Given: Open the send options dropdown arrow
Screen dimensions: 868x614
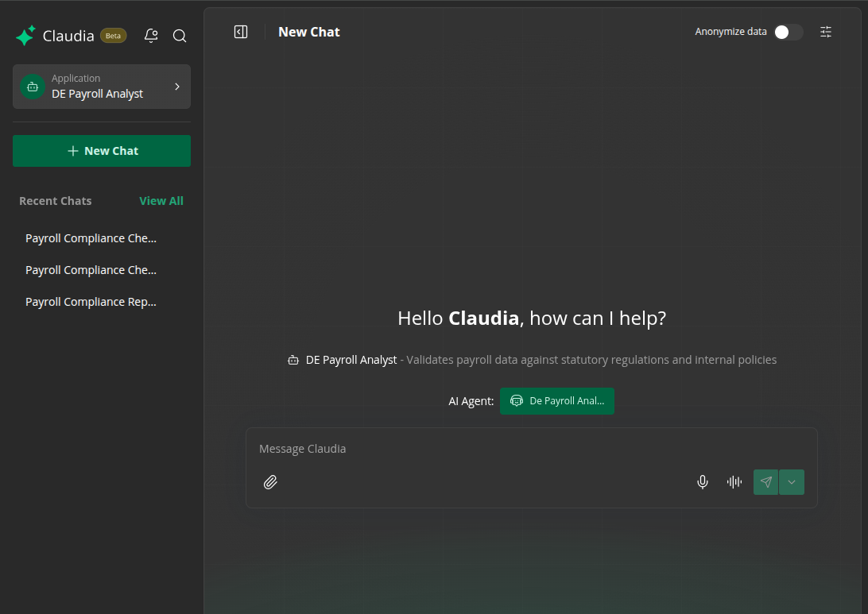Looking at the screenshot, I should (x=792, y=482).
